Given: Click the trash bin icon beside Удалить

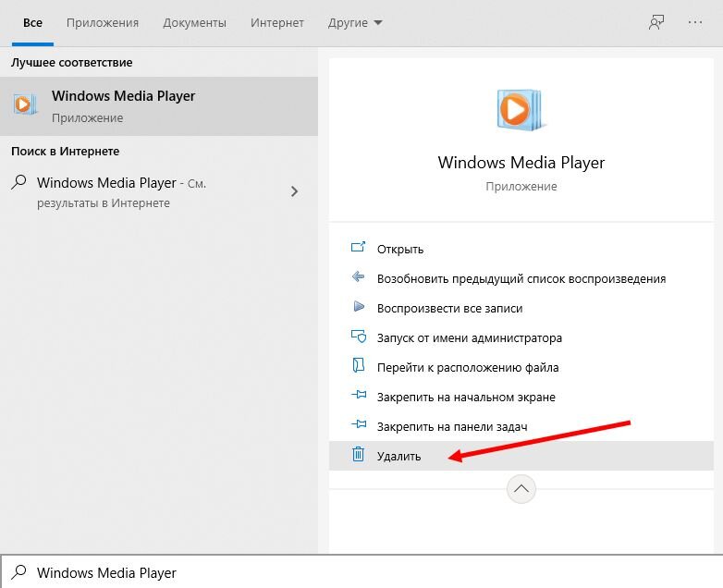Looking at the screenshot, I should 359,454.
